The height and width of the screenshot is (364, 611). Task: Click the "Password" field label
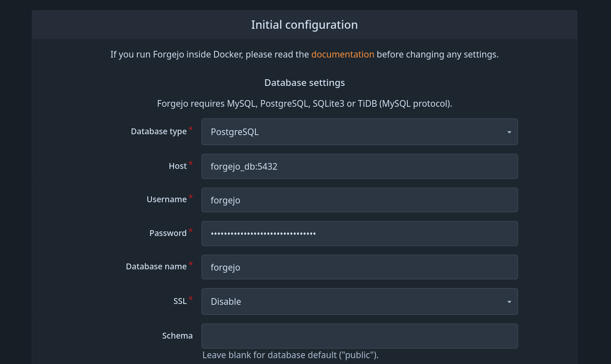click(x=168, y=233)
